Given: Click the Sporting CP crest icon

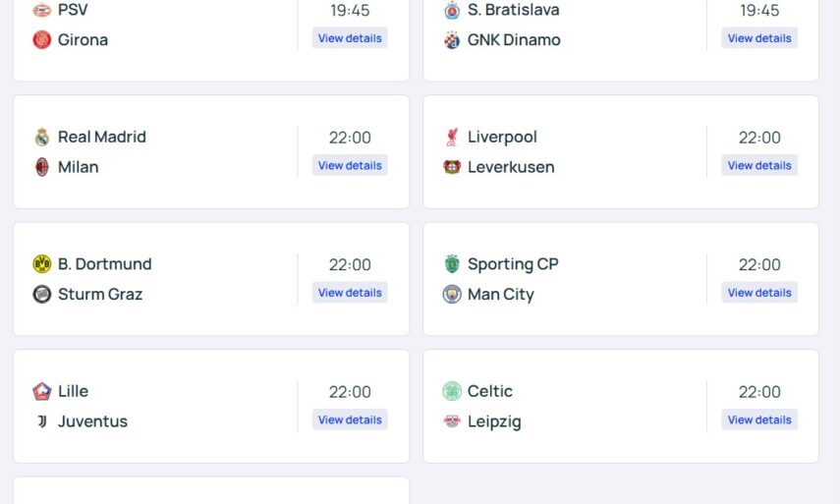Looking at the screenshot, I should (x=452, y=264).
